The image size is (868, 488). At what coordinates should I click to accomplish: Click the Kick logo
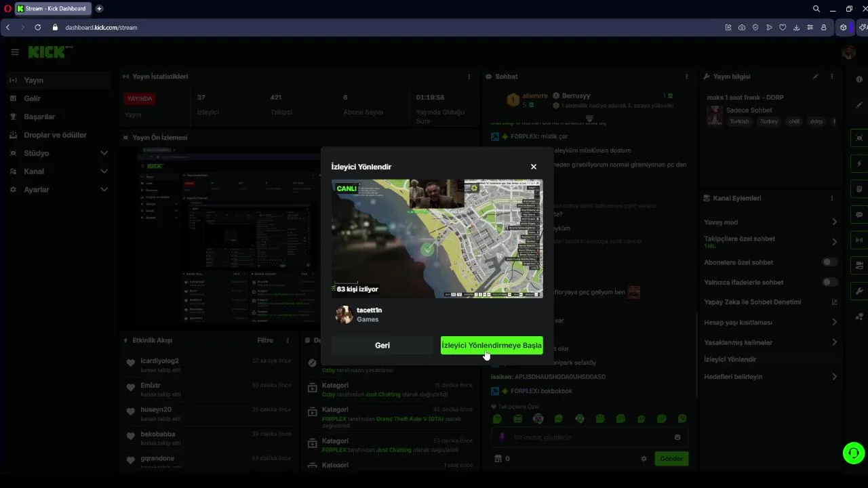click(x=49, y=52)
